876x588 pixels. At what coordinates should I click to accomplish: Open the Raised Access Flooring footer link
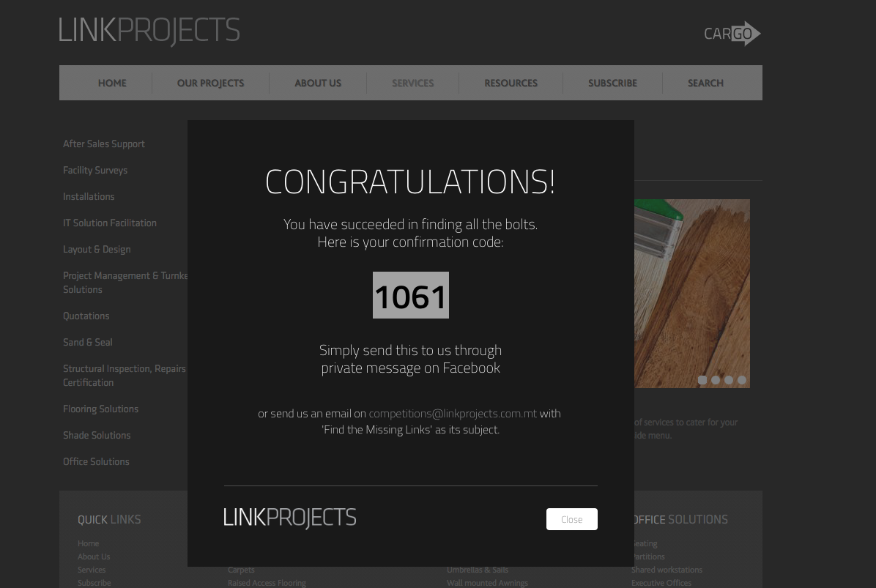[x=267, y=583]
